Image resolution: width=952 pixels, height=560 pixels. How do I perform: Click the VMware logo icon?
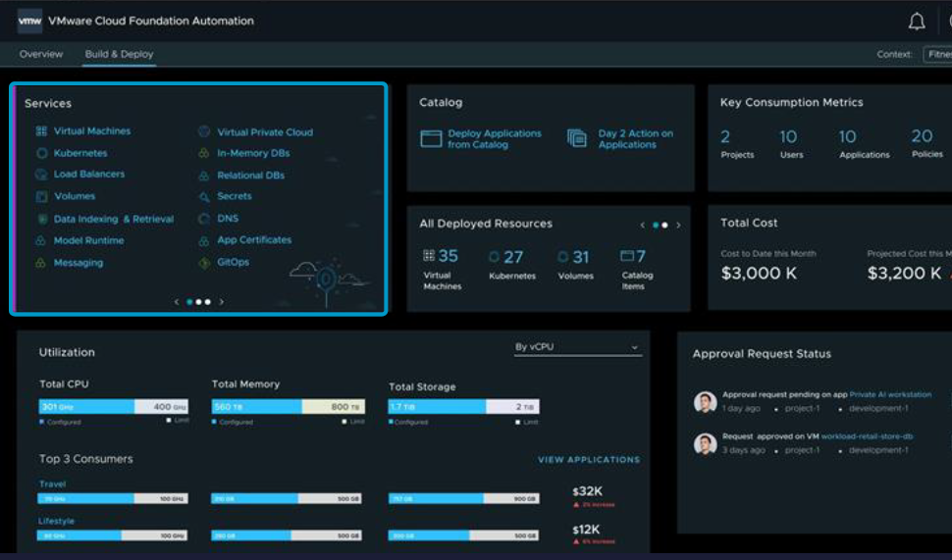(29, 21)
